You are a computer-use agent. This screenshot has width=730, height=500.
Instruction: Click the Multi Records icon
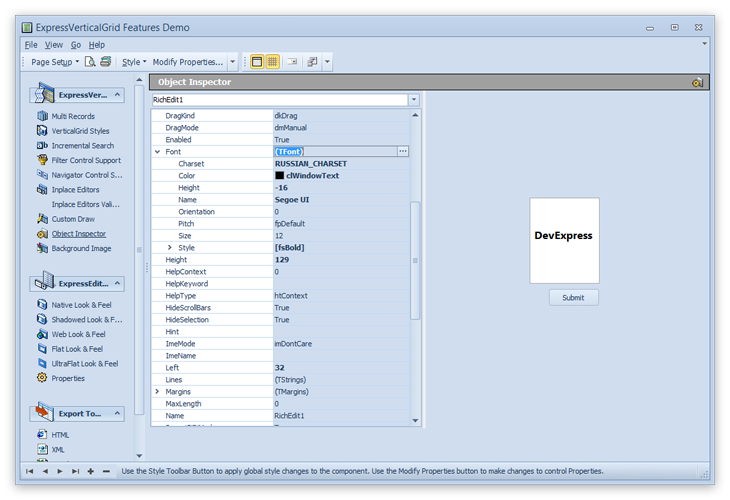42,116
